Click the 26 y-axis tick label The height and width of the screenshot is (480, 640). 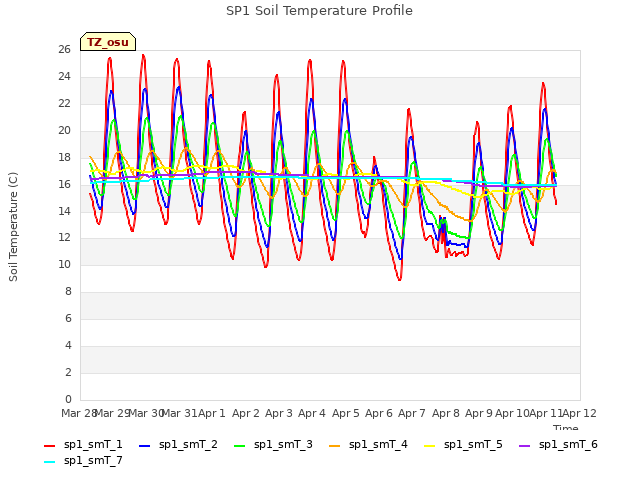[x=64, y=50]
